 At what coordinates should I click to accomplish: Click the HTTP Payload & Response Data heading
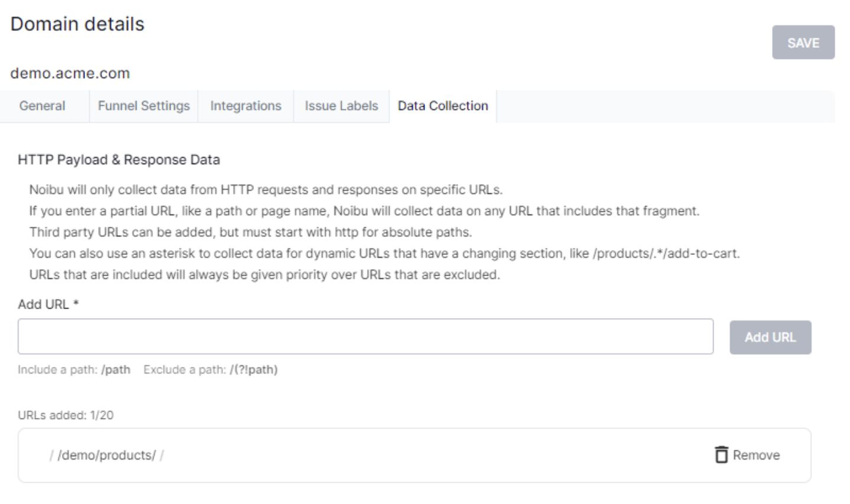click(119, 160)
